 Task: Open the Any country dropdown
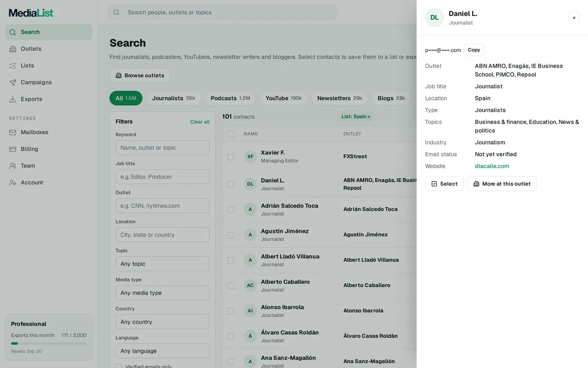[x=163, y=322]
